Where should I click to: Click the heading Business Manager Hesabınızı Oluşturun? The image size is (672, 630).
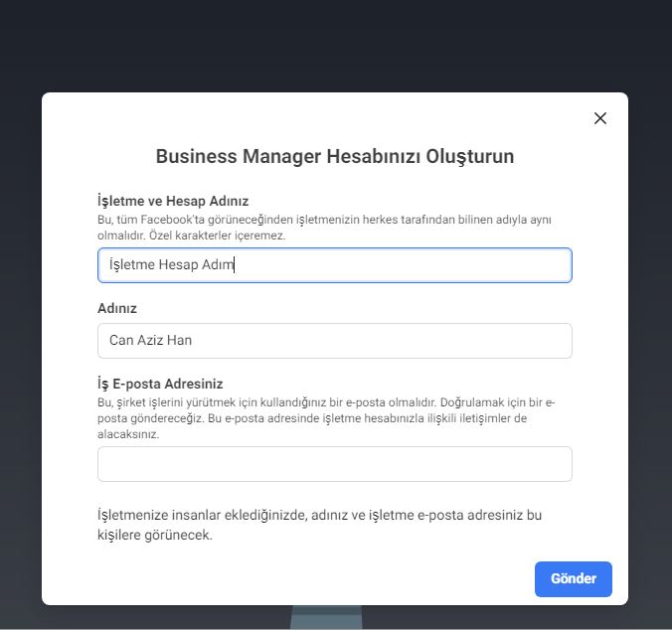[335, 156]
